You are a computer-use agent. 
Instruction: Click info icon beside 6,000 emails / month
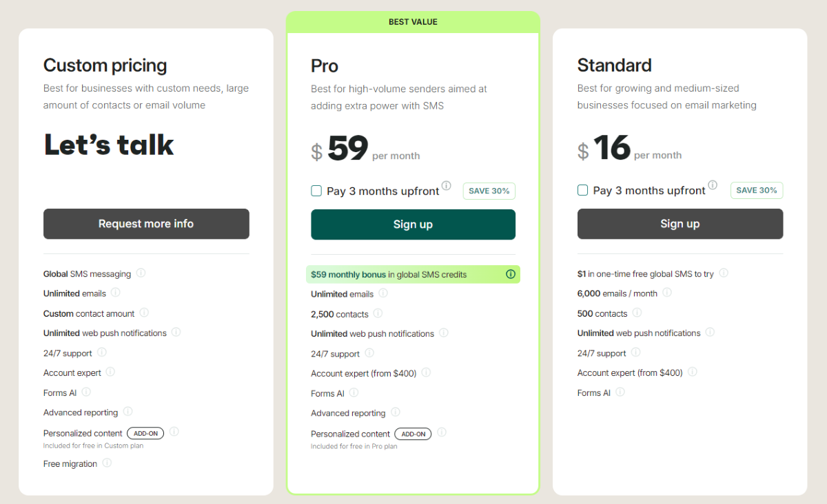point(666,293)
